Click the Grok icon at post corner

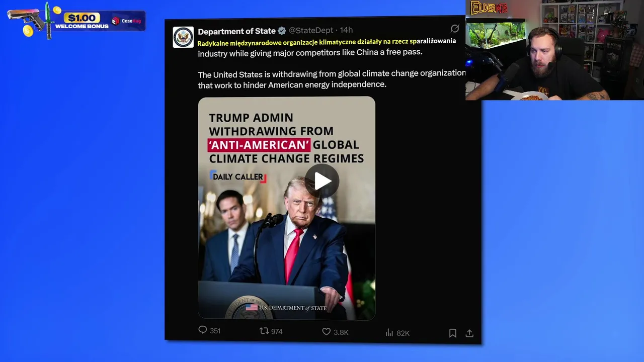(455, 29)
